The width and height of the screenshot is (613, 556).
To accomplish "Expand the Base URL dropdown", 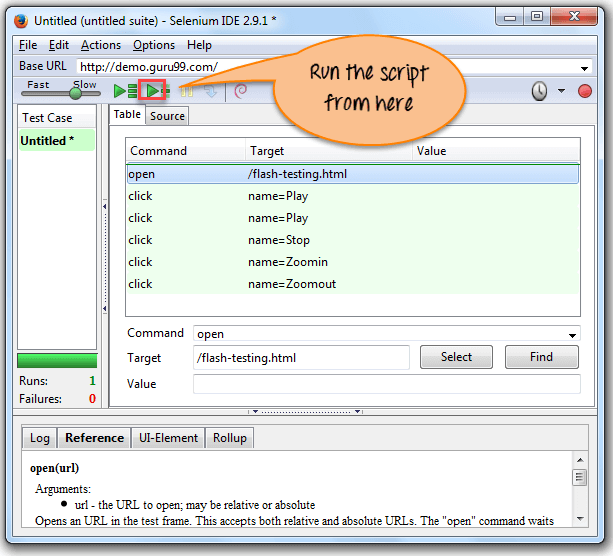I will [585, 67].
